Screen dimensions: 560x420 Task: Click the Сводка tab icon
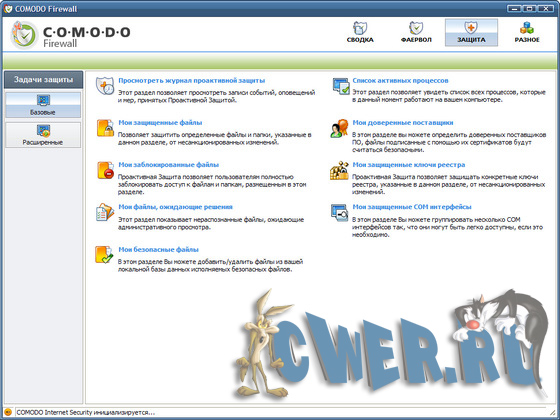(x=360, y=28)
